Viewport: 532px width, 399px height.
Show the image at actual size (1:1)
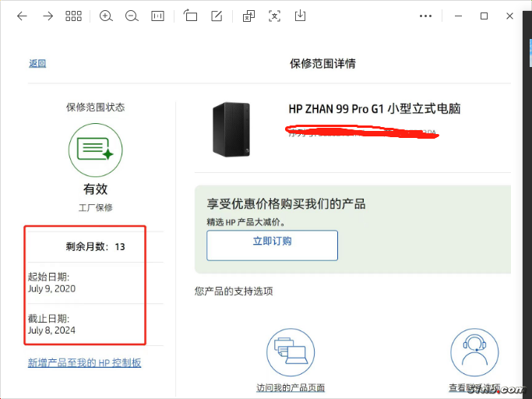(157, 16)
